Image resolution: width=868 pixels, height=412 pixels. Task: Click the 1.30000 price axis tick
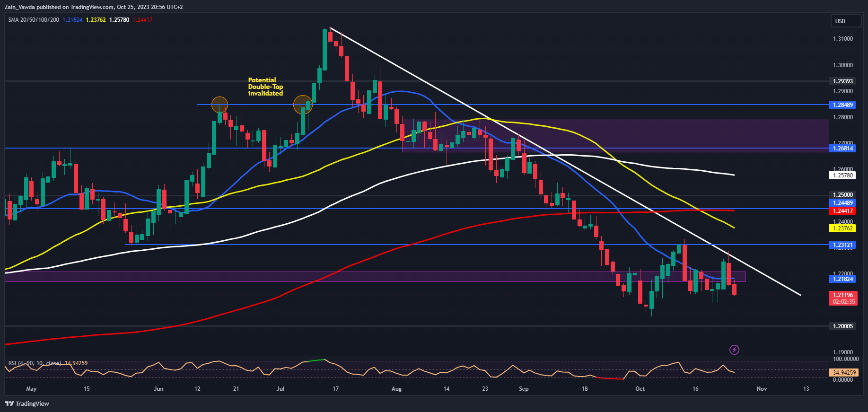click(843, 65)
